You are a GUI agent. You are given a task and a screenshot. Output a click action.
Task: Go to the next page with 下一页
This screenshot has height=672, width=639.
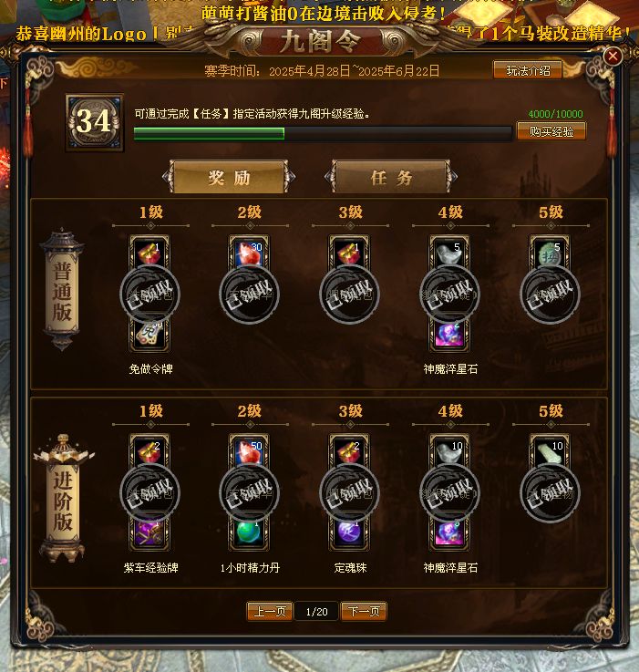[364, 611]
